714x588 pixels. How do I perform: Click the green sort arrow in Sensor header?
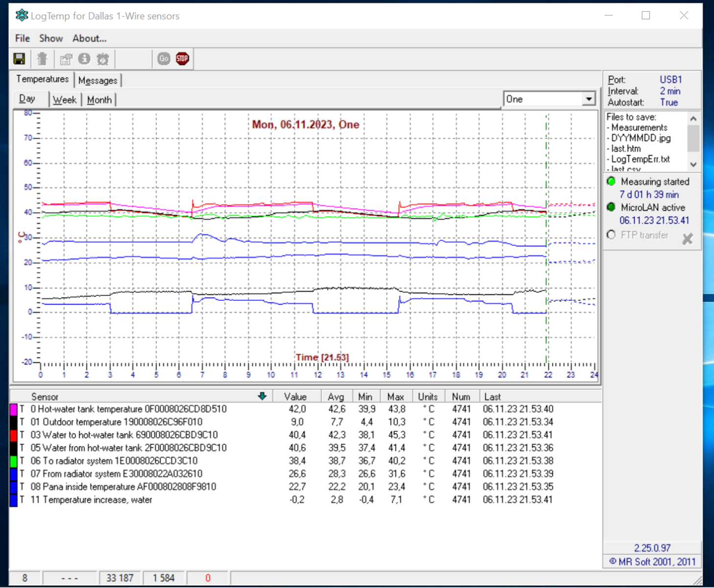pyautogui.click(x=262, y=396)
